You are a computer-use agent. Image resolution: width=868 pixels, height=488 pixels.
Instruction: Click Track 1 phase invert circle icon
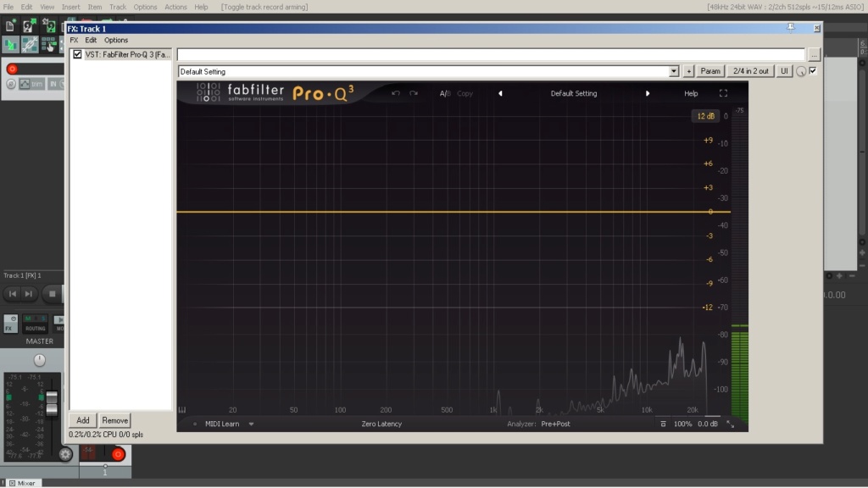10,84
